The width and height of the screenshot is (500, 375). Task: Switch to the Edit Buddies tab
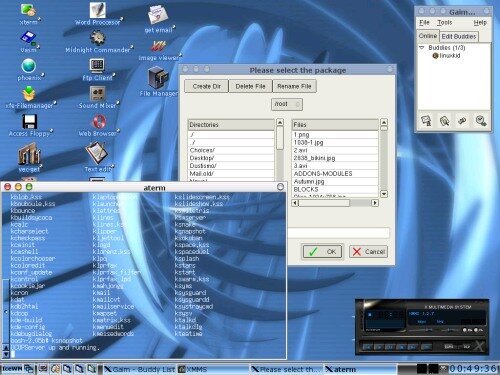coord(459,36)
